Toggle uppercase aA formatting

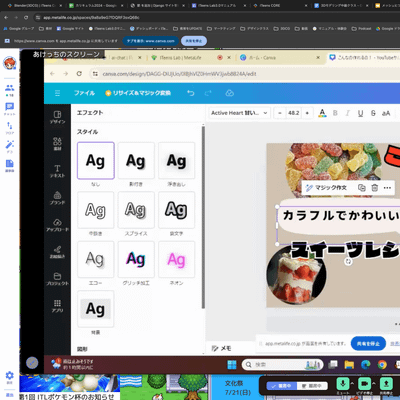[x=386, y=113]
